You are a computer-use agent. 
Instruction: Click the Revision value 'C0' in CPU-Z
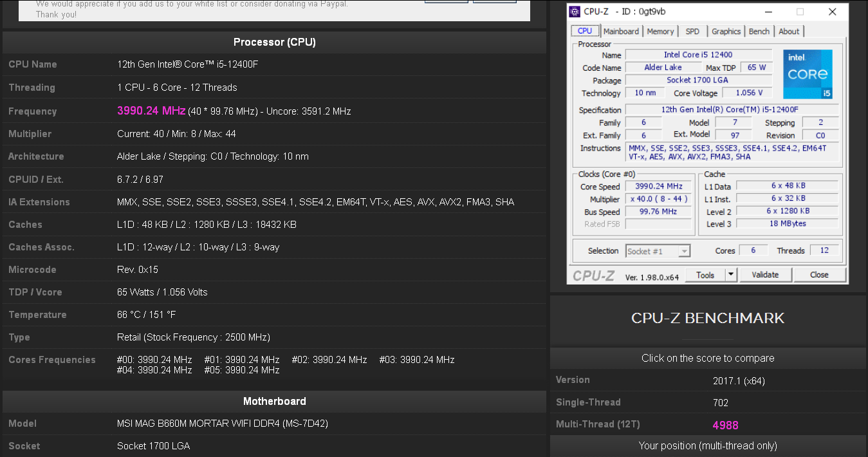coord(820,135)
